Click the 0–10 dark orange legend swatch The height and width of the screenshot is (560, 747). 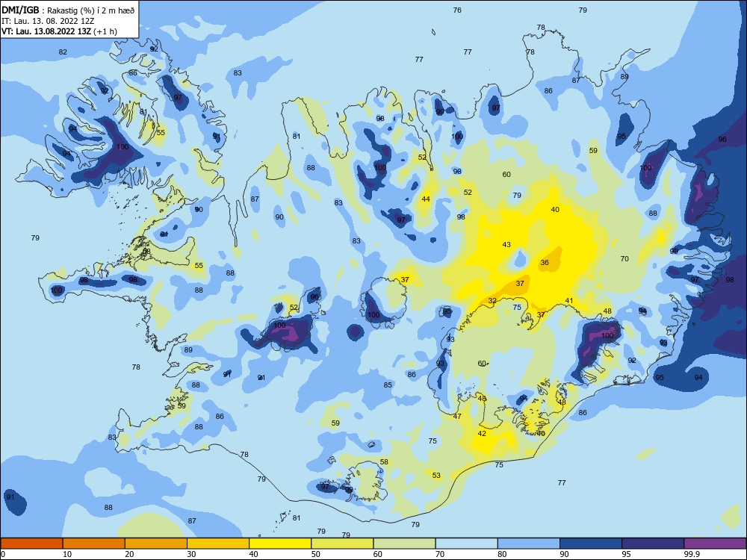[x=31, y=544]
